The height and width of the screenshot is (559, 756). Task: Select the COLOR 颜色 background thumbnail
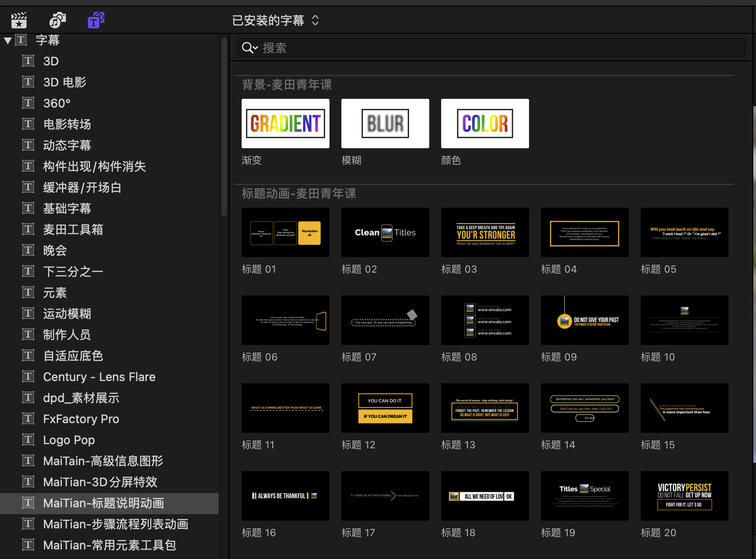[485, 124]
